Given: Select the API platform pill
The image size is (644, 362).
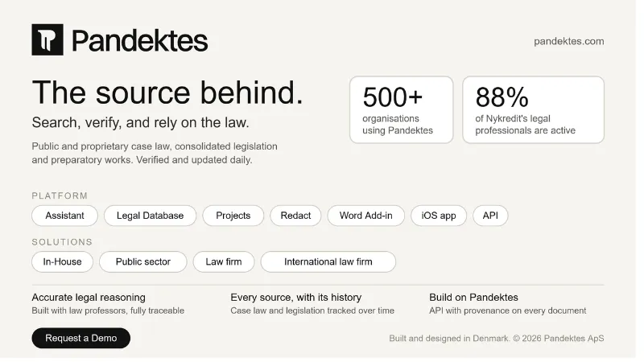Looking at the screenshot, I should 490,216.
